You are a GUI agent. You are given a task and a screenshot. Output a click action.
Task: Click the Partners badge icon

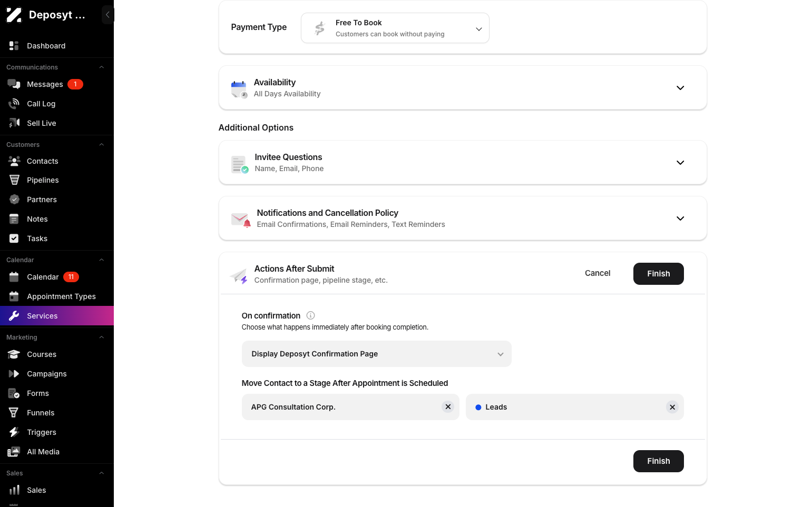(x=14, y=200)
